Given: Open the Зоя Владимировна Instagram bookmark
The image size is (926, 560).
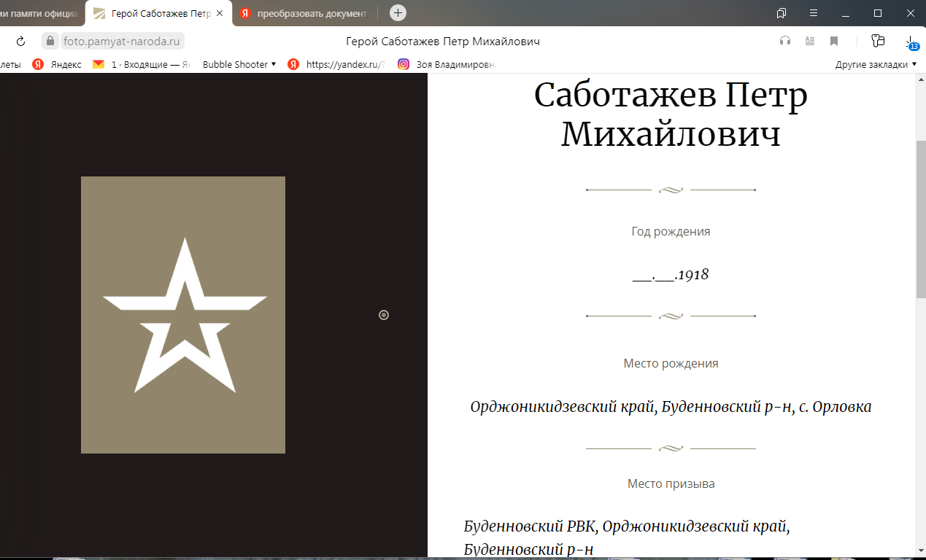Looking at the screenshot, I should tap(447, 64).
